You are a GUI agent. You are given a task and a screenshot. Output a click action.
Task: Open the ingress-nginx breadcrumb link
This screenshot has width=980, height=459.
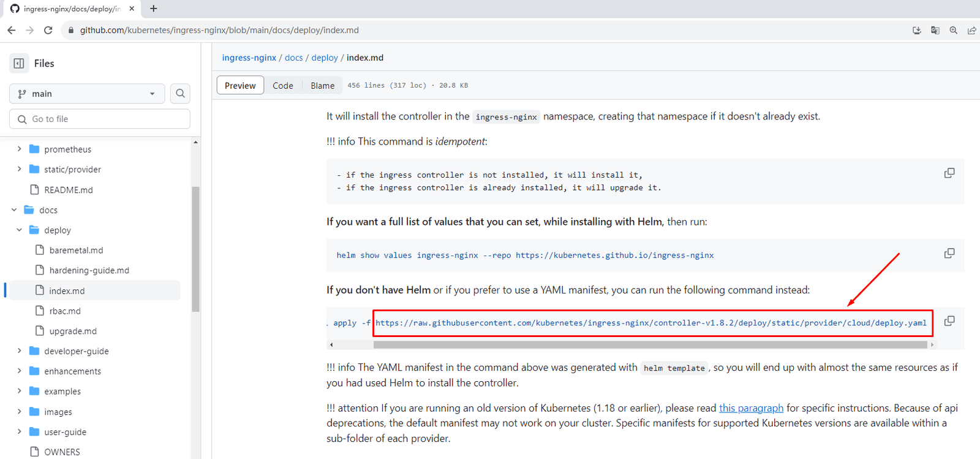(249, 58)
